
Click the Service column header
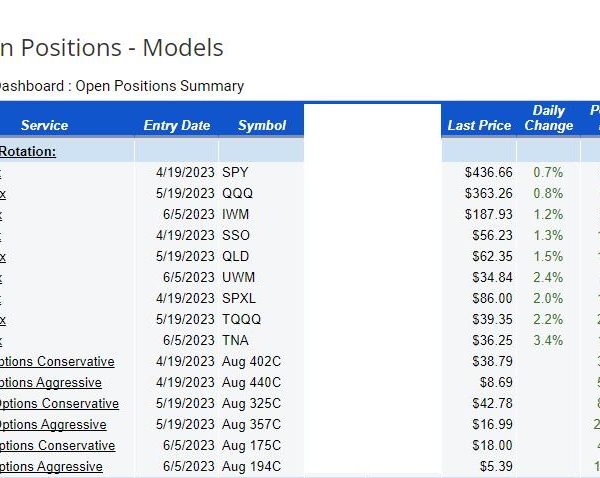[44, 126]
